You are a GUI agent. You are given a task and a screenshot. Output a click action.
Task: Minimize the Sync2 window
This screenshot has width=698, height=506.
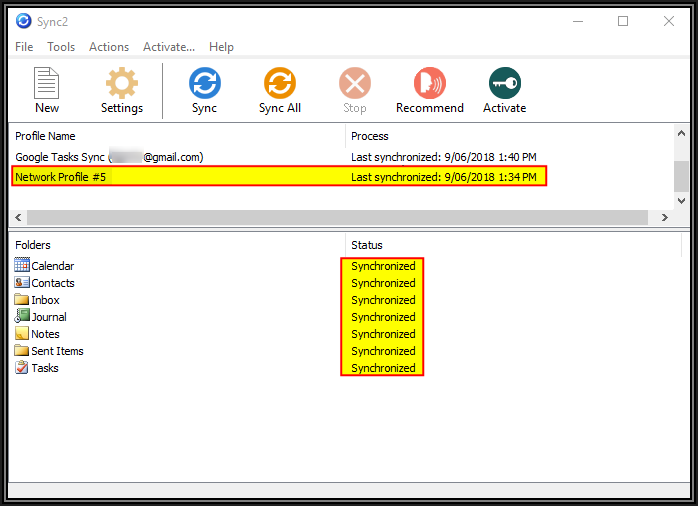(578, 21)
